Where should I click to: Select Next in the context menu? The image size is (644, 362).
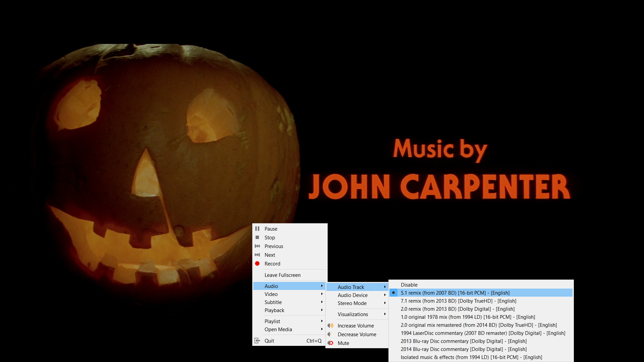pos(290,255)
